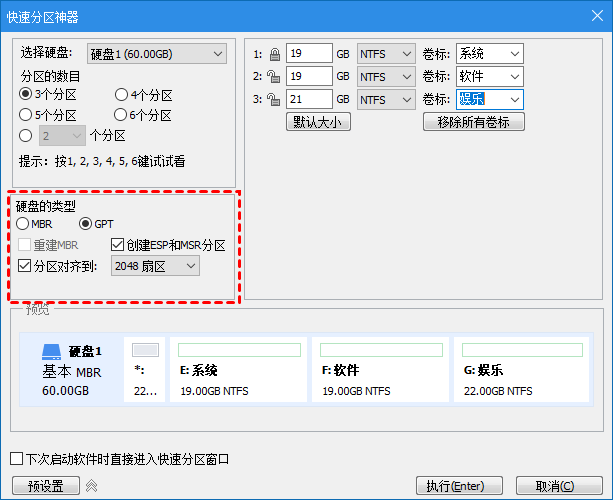This screenshot has width=613, height=500.
Task: Open the custom partition count dropdown
Action: point(62,136)
